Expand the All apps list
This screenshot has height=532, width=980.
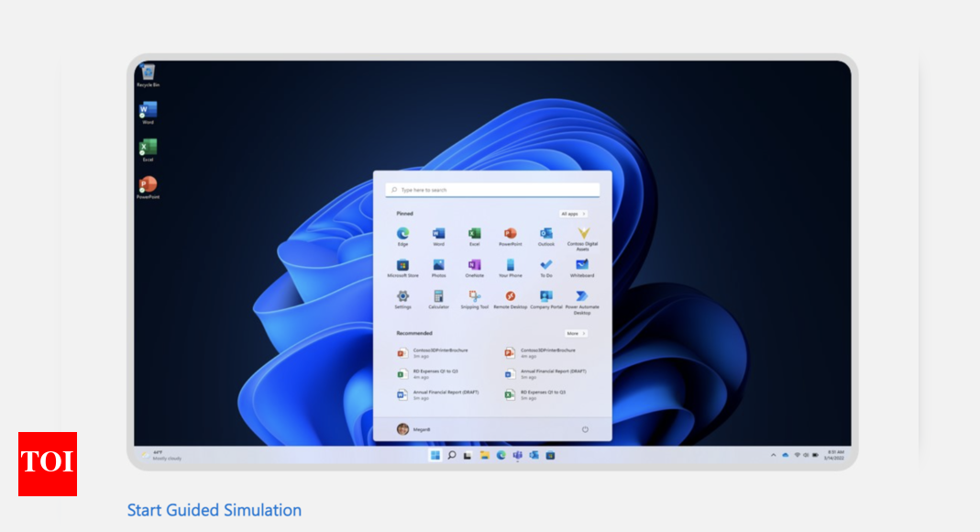(573, 214)
